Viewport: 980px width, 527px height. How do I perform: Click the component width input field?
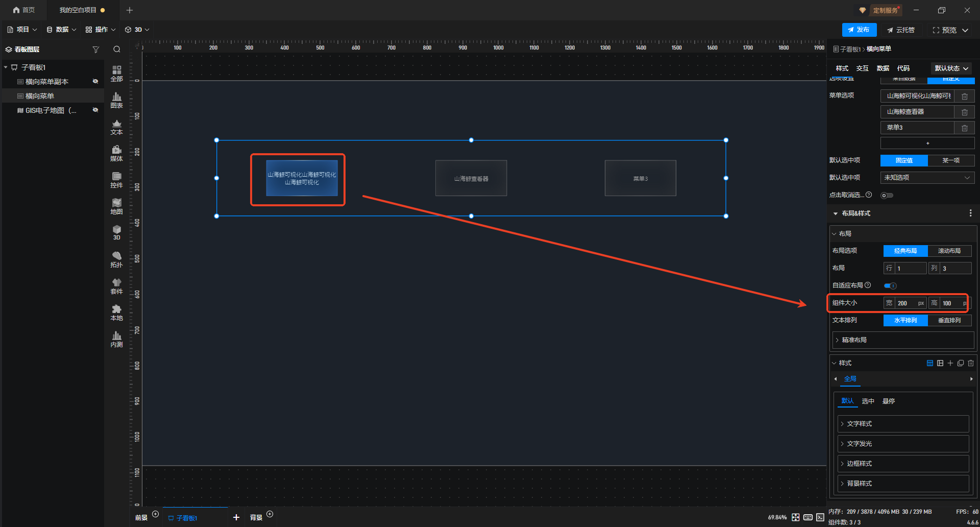coord(906,303)
